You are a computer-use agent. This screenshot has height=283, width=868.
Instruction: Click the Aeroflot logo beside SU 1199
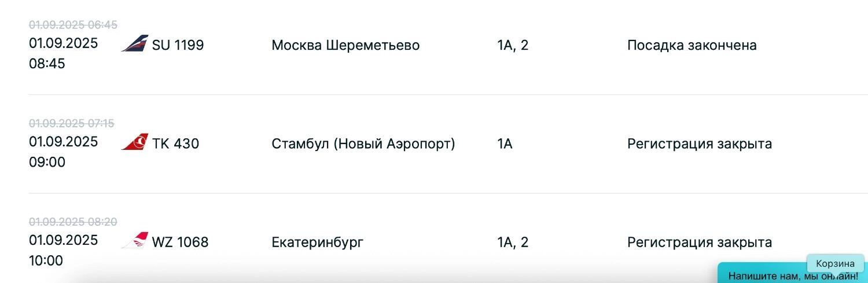pyautogui.click(x=134, y=44)
